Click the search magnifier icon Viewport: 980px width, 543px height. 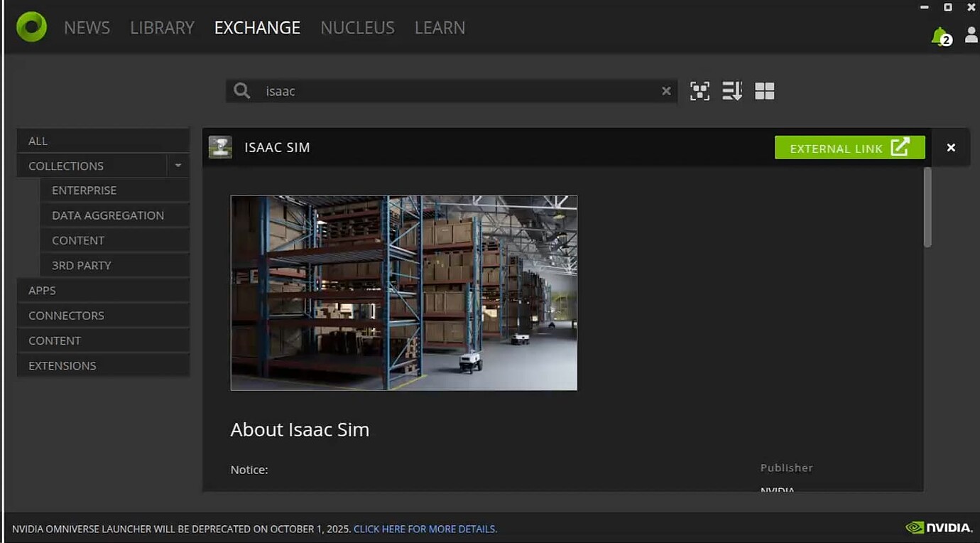coord(241,91)
